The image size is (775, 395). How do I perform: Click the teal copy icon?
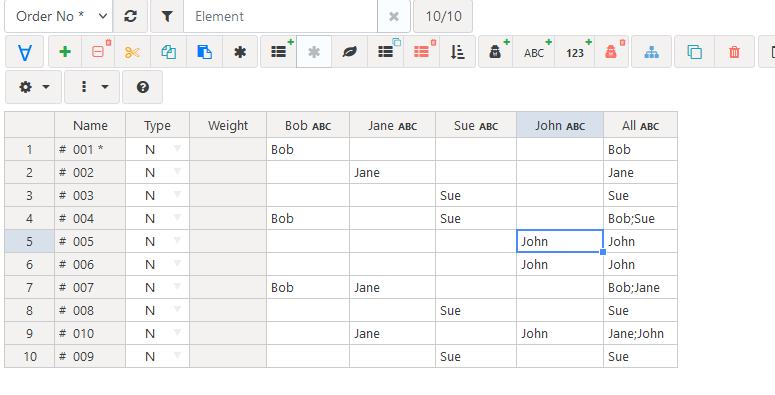pyautogui.click(x=169, y=51)
